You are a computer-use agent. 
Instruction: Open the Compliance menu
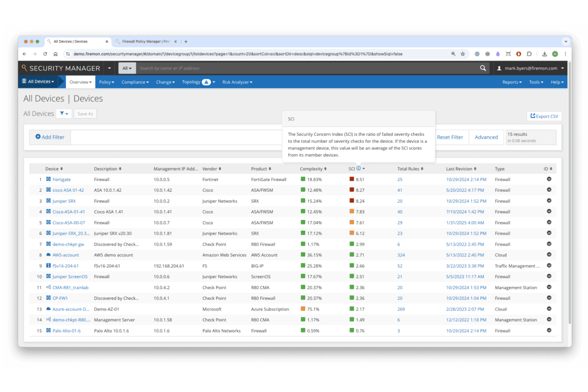point(135,82)
